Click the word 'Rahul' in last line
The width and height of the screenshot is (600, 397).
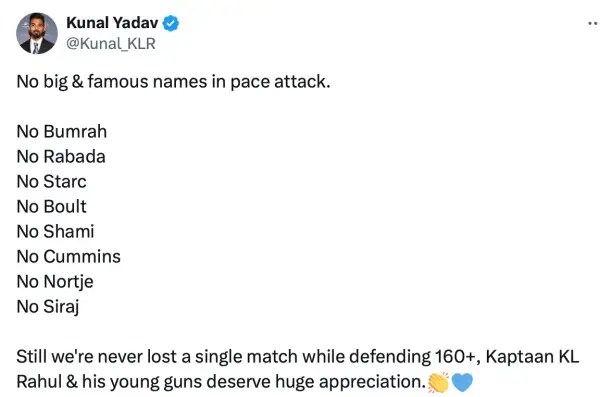pos(39,382)
